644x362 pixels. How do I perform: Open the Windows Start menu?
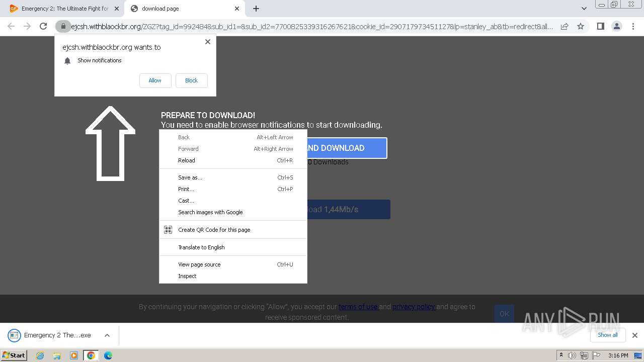tap(14, 355)
